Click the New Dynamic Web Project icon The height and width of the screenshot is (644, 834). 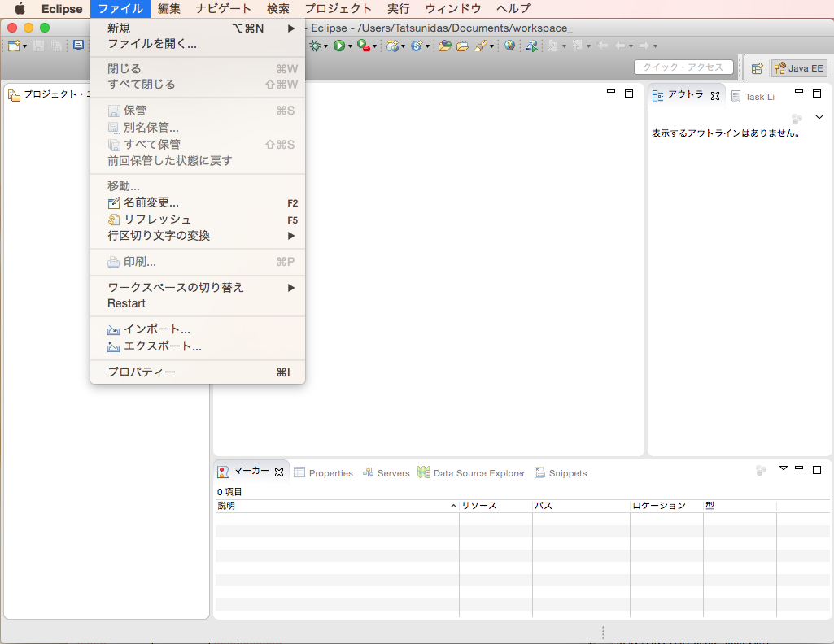(x=392, y=46)
